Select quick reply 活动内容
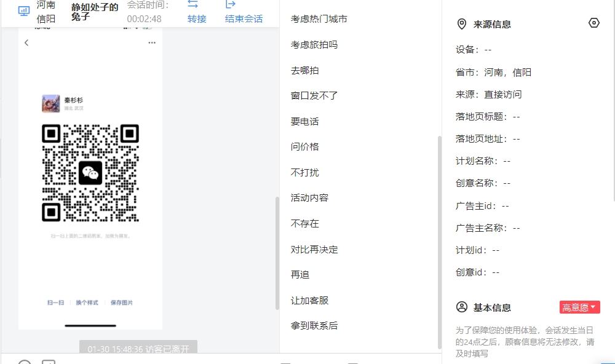The width and height of the screenshot is (615, 364). (x=309, y=198)
